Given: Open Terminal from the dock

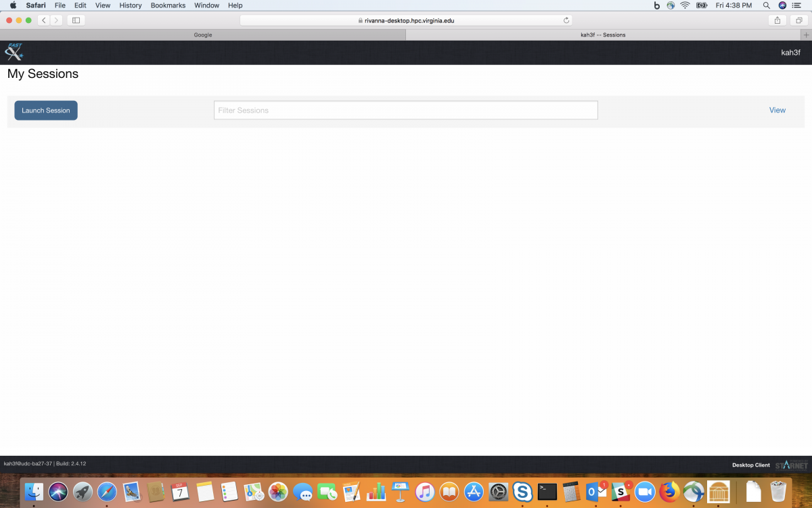Looking at the screenshot, I should tap(547, 492).
